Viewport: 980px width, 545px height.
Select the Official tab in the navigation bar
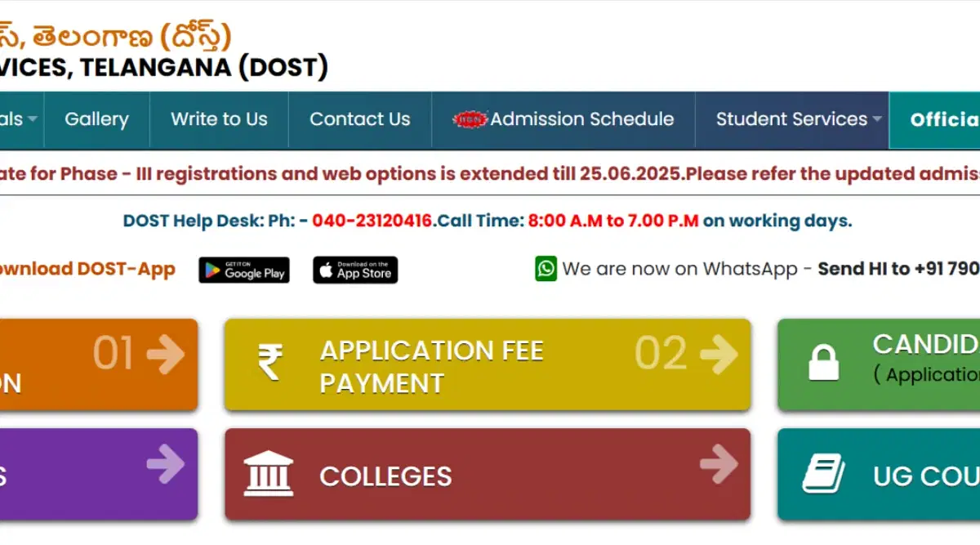point(934,119)
